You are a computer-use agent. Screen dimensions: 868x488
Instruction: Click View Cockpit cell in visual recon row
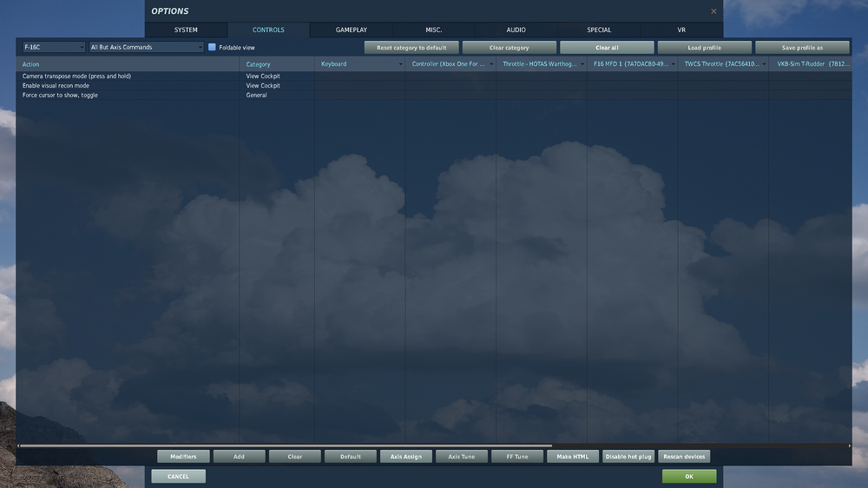click(277, 85)
